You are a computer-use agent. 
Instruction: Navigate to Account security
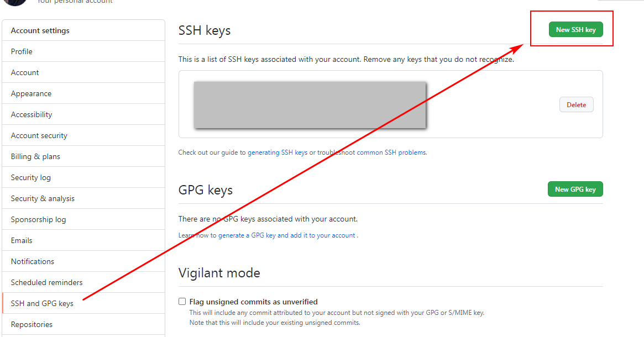[83, 135]
